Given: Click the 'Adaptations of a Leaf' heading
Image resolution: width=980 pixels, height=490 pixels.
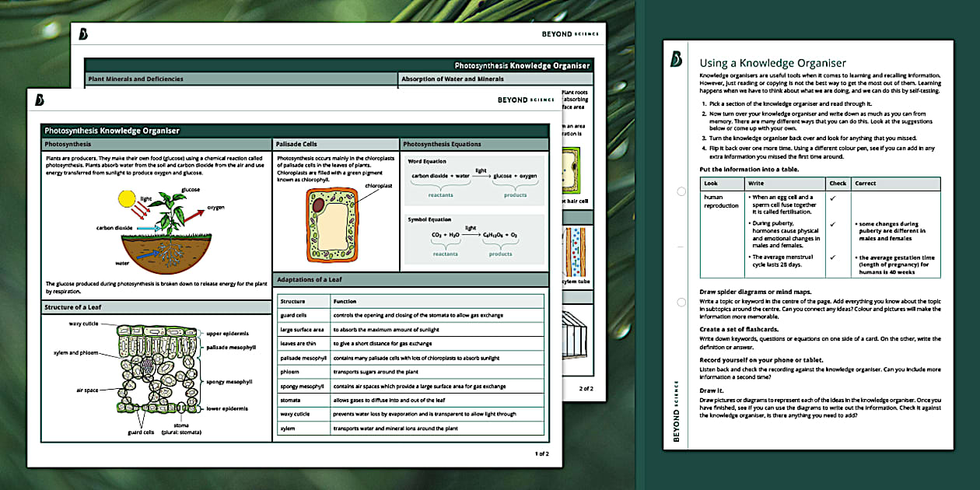Looking at the screenshot, I should (310, 279).
